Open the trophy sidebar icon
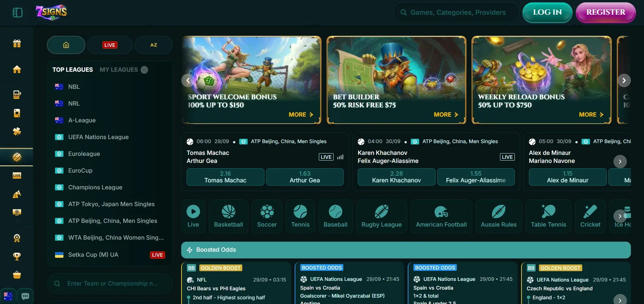Viewport: 644px width, 304px height. point(17,256)
